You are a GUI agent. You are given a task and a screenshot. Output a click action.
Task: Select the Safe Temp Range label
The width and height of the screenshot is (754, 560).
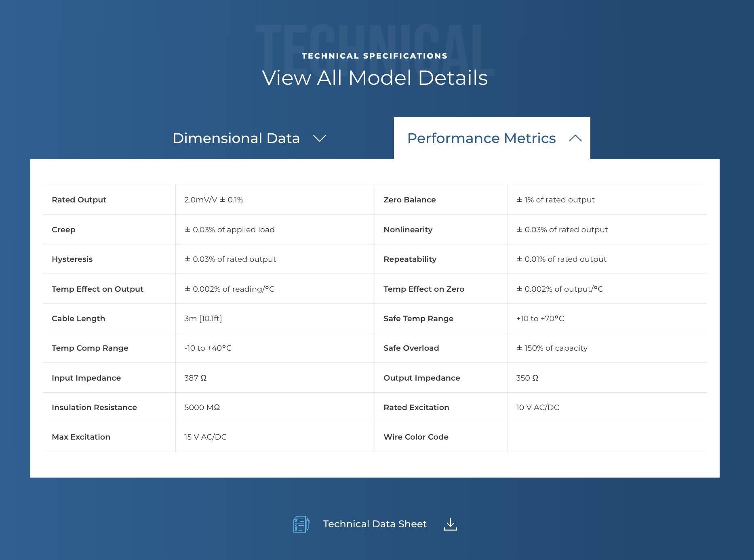click(419, 318)
